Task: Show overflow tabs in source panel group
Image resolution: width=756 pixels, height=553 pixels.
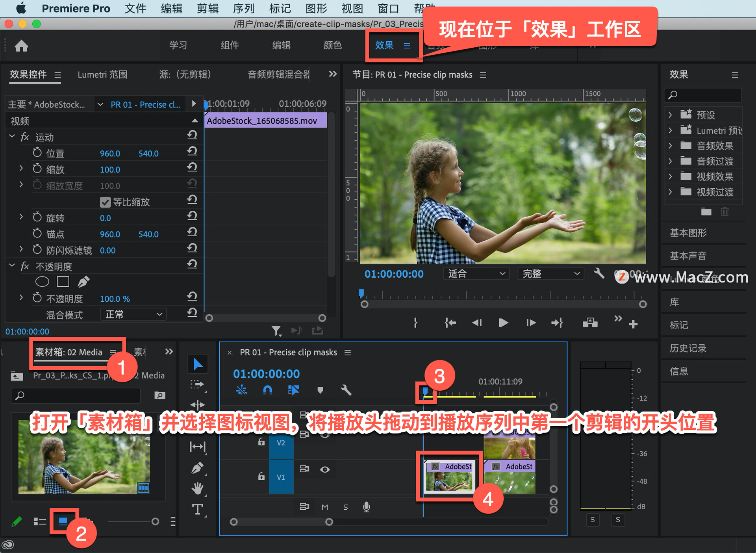Action: (x=333, y=74)
